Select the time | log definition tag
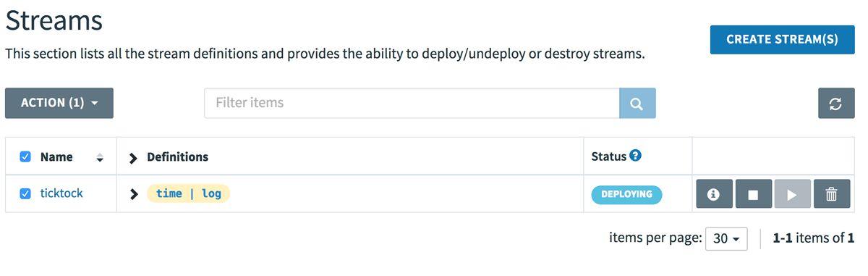This screenshot has width=868, height=276. (189, 194)
